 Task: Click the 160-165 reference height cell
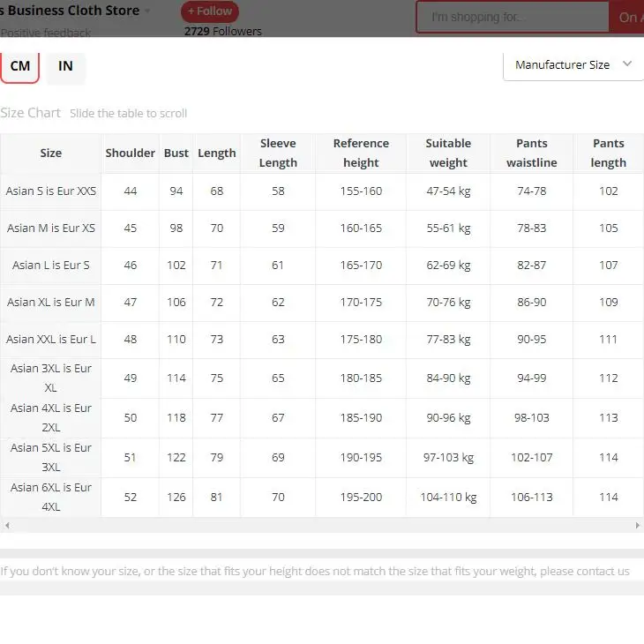361,228
